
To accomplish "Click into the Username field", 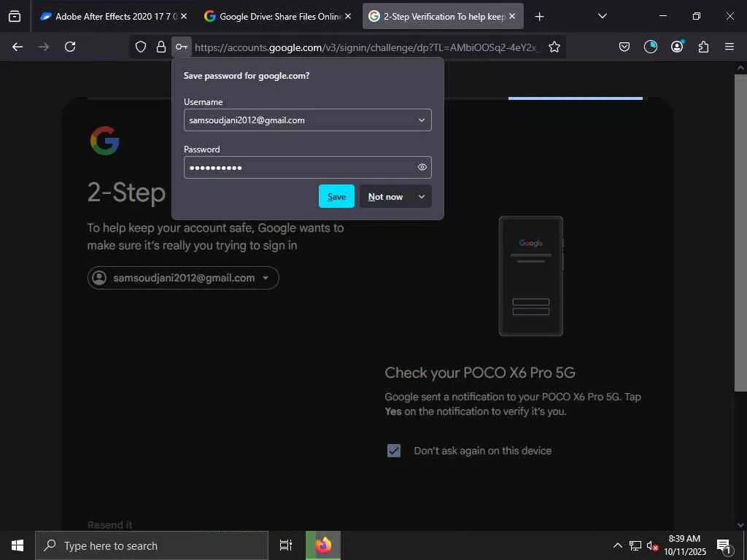I will tap(307, 120).
